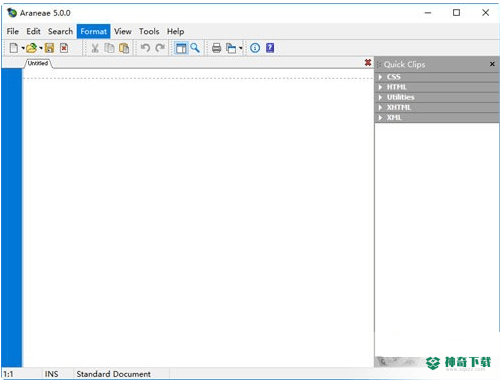The height and width of the screenshot is (381, 500).
Task: Close the Araneae window
Action: 485,13
